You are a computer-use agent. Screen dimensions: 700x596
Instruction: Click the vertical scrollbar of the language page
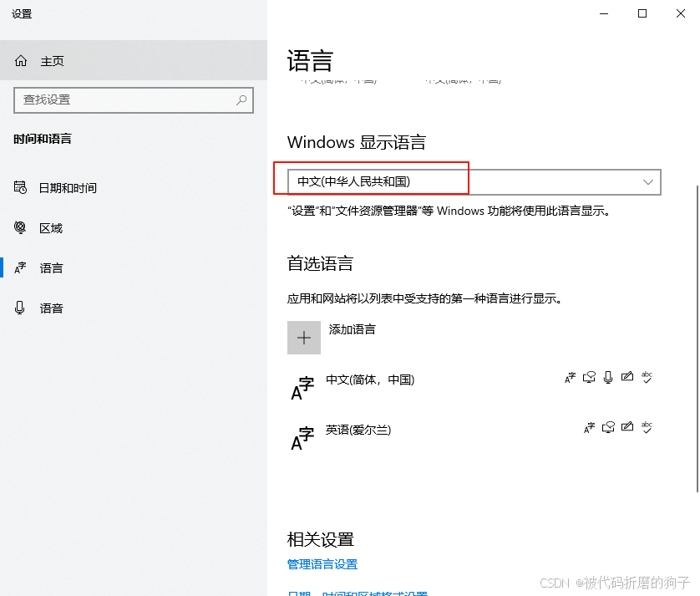(697, 339)
